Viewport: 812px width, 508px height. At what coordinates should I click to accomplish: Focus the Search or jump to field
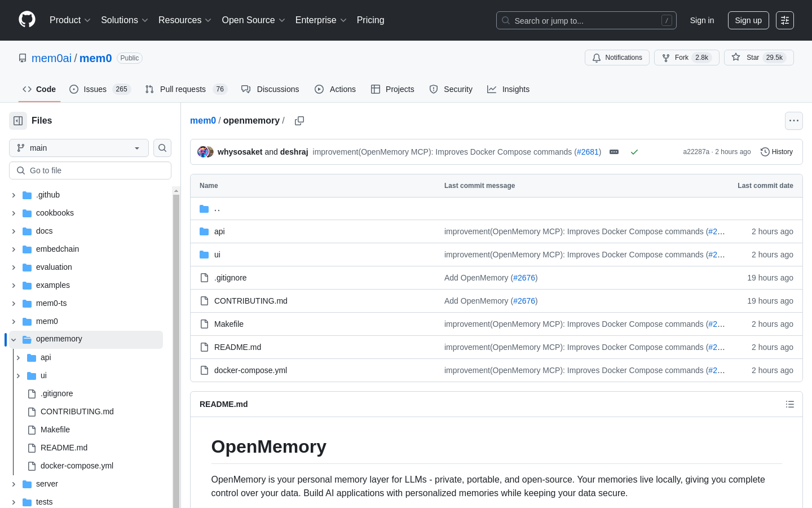pyautogui.click(x=586, y=20)
